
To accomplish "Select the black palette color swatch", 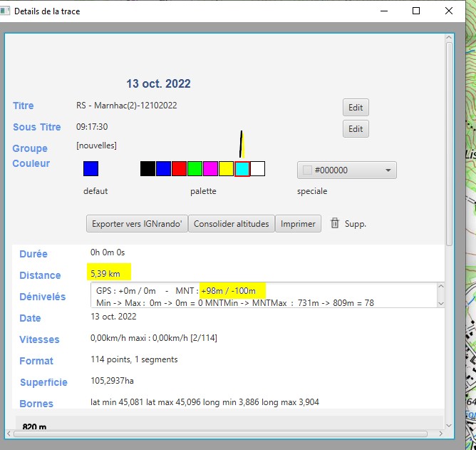I will click(148, 169).
